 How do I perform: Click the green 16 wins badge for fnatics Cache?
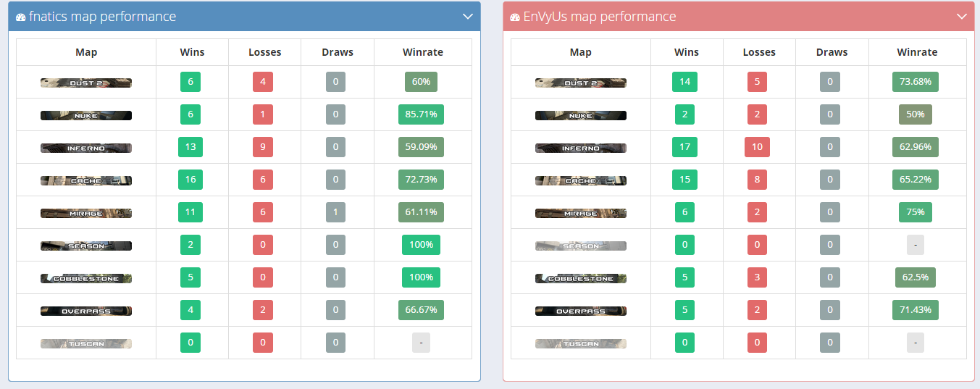point(190,180)
